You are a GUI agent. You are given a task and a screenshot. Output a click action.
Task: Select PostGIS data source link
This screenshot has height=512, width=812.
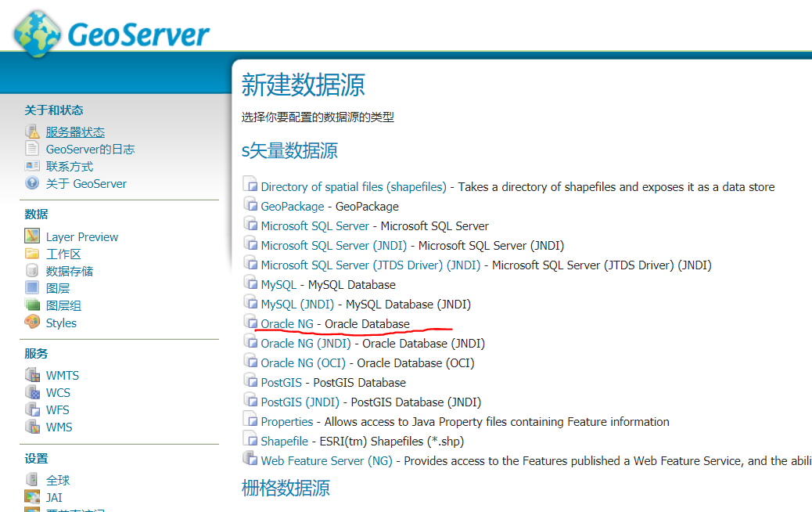282,383
